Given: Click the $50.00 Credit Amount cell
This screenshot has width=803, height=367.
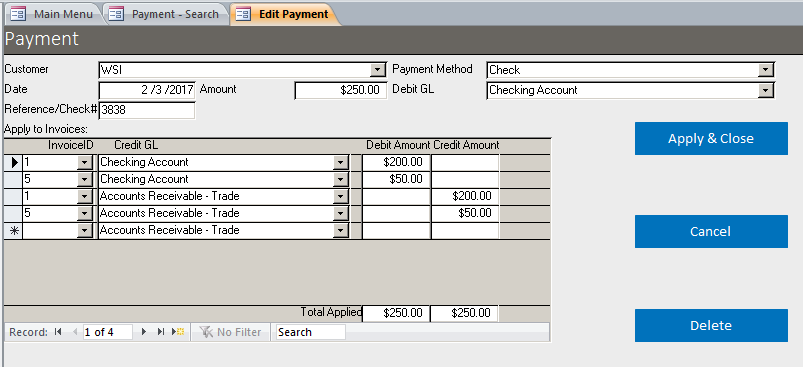Looking at the screenshot, I should pos(465,213).
